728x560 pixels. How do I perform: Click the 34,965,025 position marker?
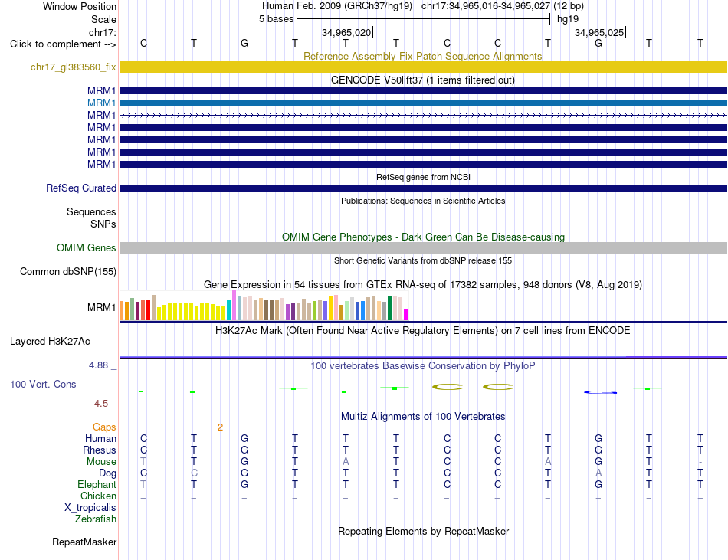[x=599, y=32]
